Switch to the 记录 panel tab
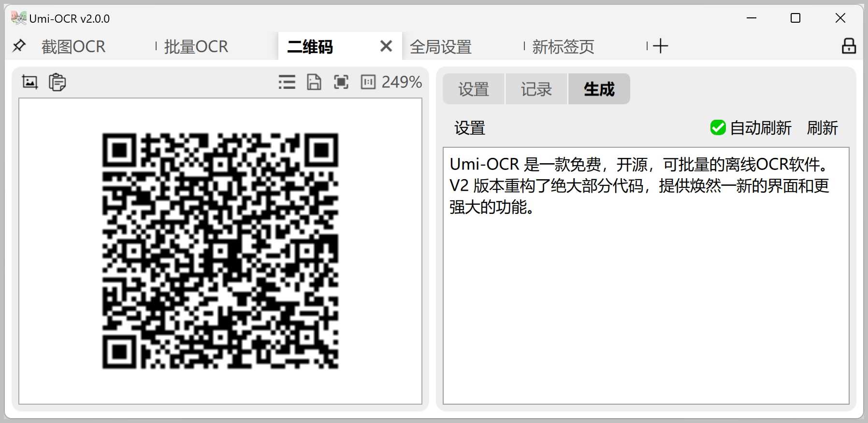The height and width of the screenshot is (423, 868). pos(536,89)
